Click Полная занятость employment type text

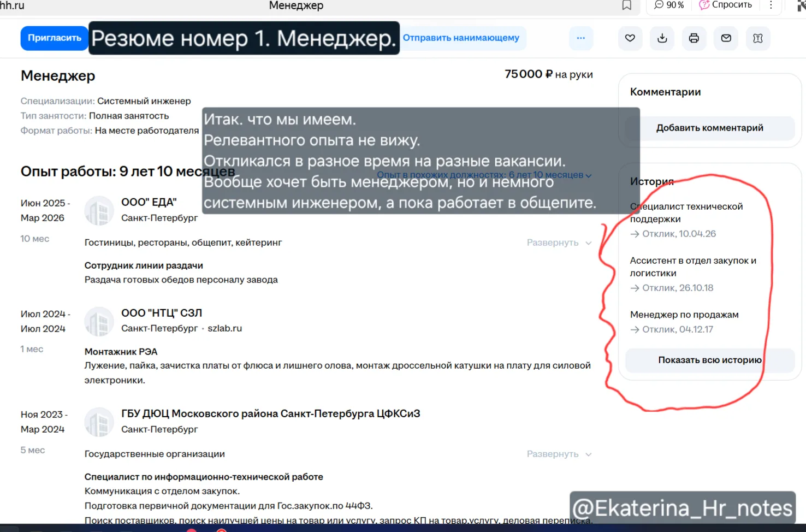[x=129, y=116]
